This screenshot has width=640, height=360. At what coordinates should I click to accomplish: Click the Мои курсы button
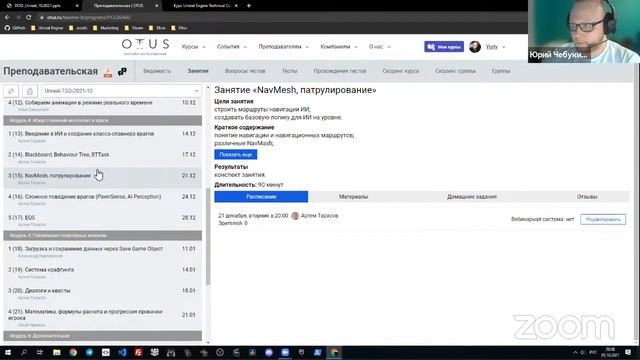(x=444, y=47)
